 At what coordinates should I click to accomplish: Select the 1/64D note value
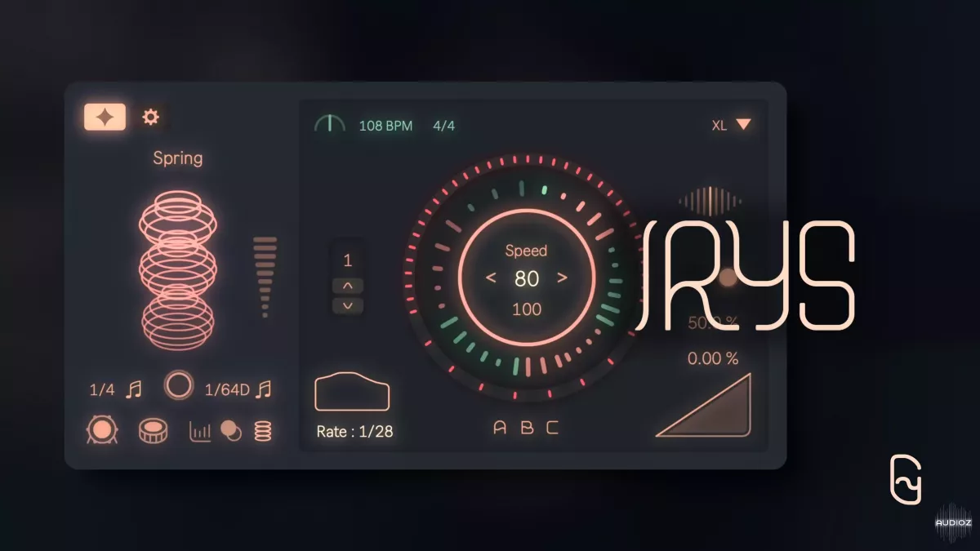point(226,390)
